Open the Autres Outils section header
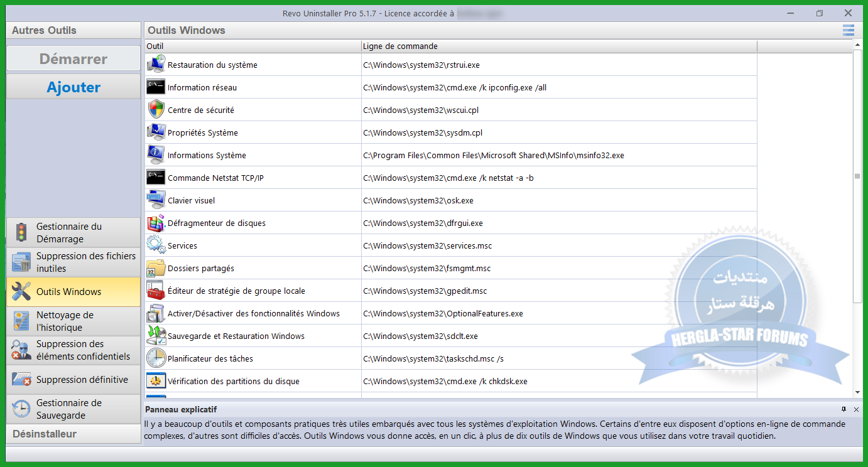Image resolution: width=868 pixels, height=467 pixels. pos(73,30)
